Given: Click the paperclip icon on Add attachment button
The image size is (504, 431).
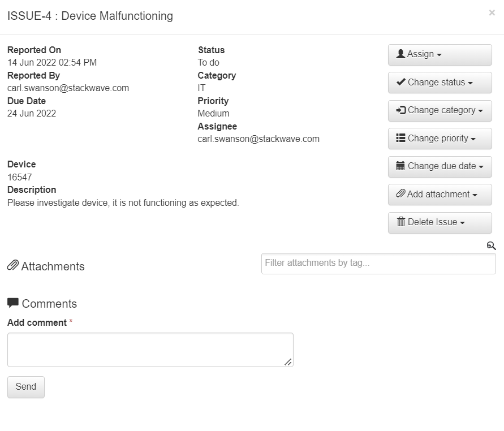Looking at the screenshot, I should coord(400,194).
